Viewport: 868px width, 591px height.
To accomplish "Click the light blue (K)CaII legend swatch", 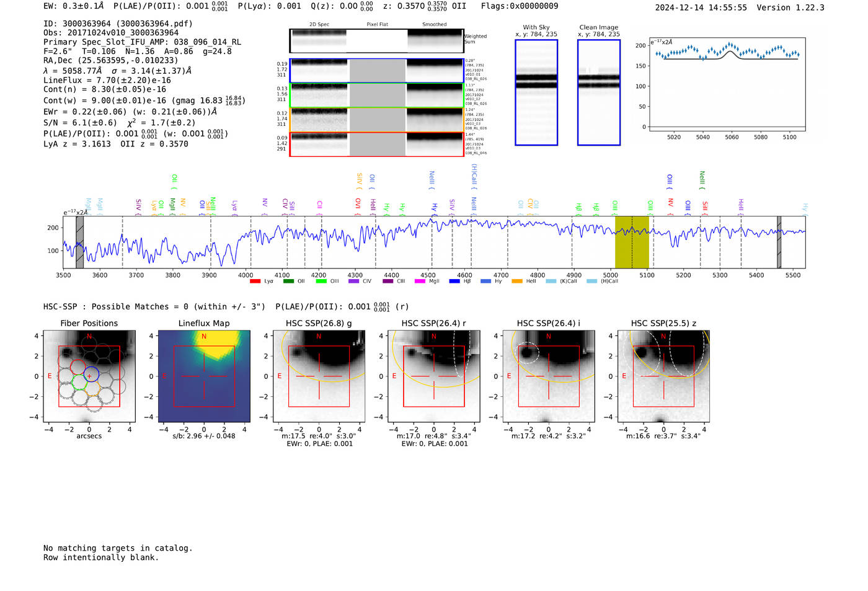I will click(551, 282).
